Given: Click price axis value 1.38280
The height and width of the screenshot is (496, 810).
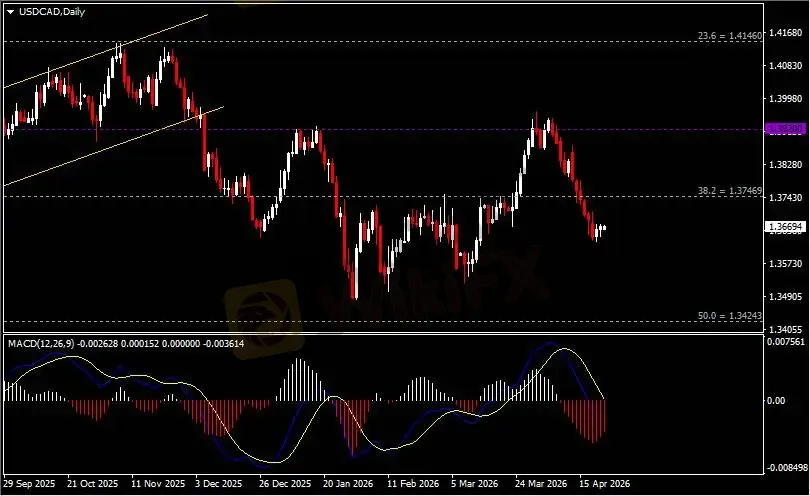Looking at the screenshot, I should click(786, 164).
